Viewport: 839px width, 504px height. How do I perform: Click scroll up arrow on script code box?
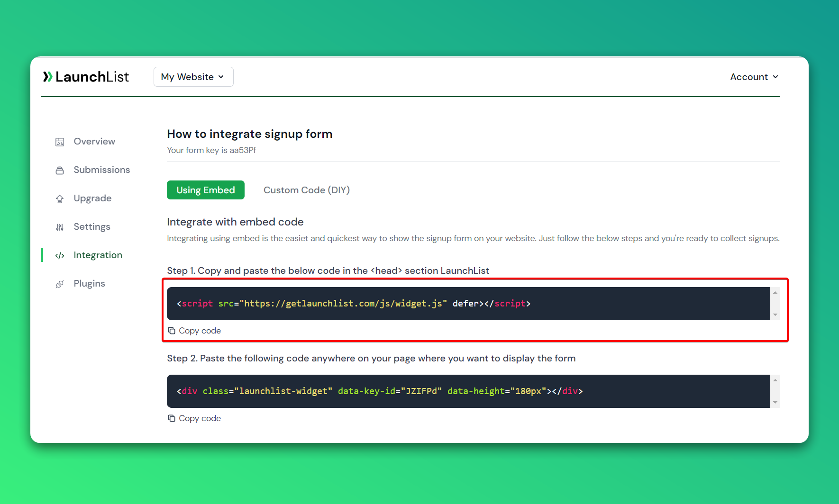(x=775, y=292)
